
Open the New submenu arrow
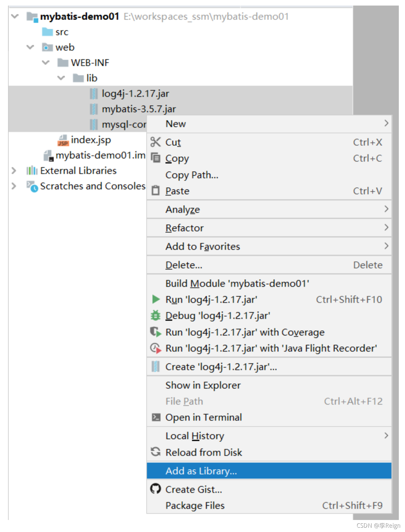[x=386, y=123]
